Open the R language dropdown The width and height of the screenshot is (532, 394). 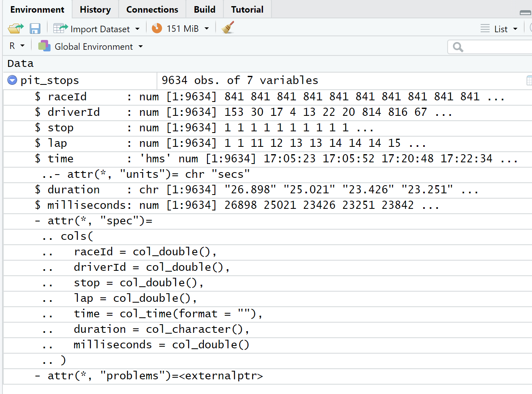pyautogui.click(x=22, y=46)
